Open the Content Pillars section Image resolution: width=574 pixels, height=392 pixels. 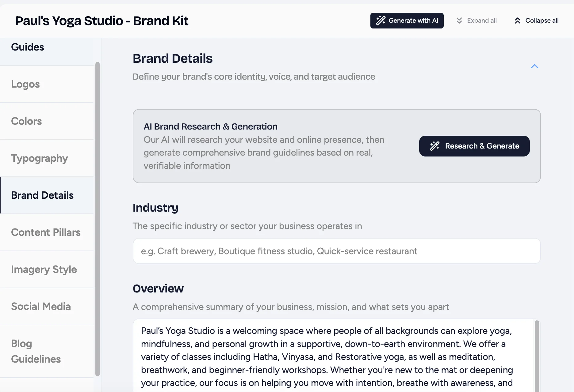47,232
